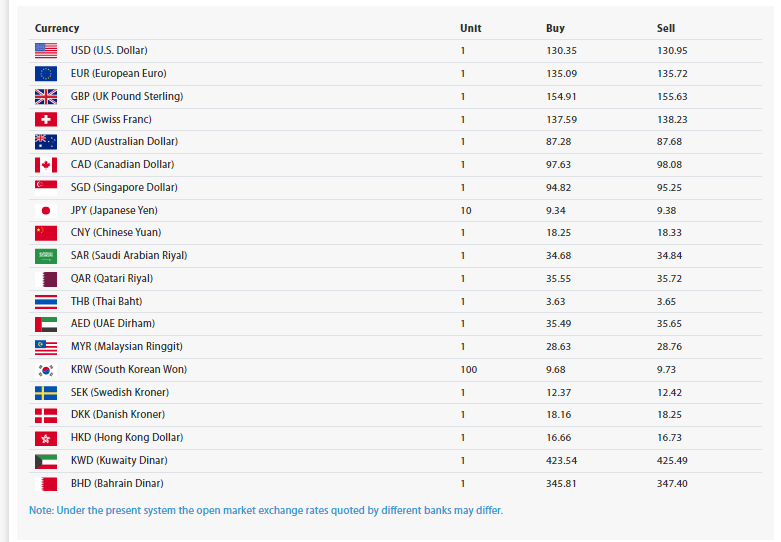Click the UK Union Jack flag icon
The image size is (781, 542).
(x=46, y=96)
